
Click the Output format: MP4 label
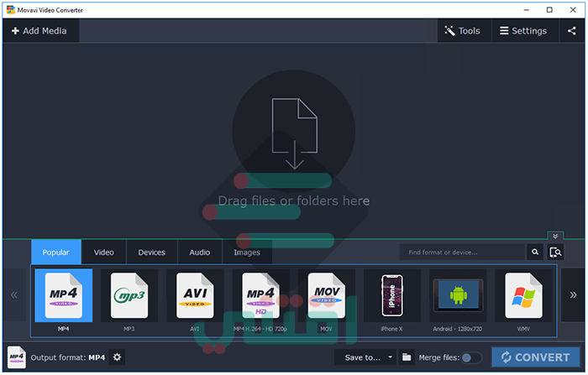[x=68, y=357]
